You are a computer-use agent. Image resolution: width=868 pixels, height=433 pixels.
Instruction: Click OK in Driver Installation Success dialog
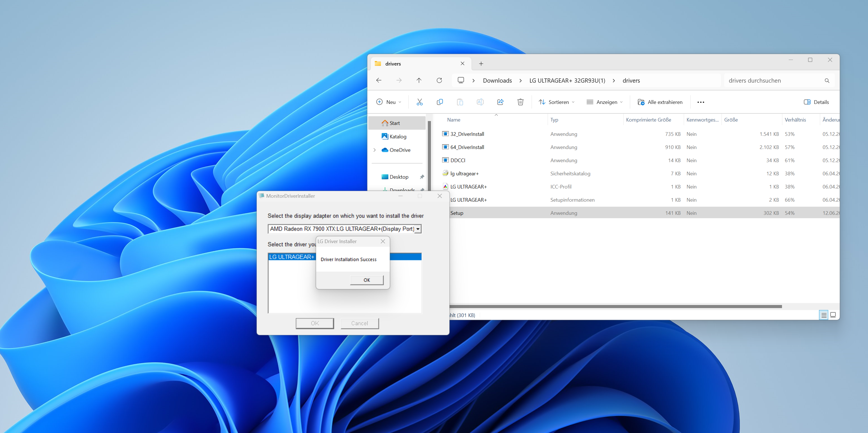tap(367, 280)
